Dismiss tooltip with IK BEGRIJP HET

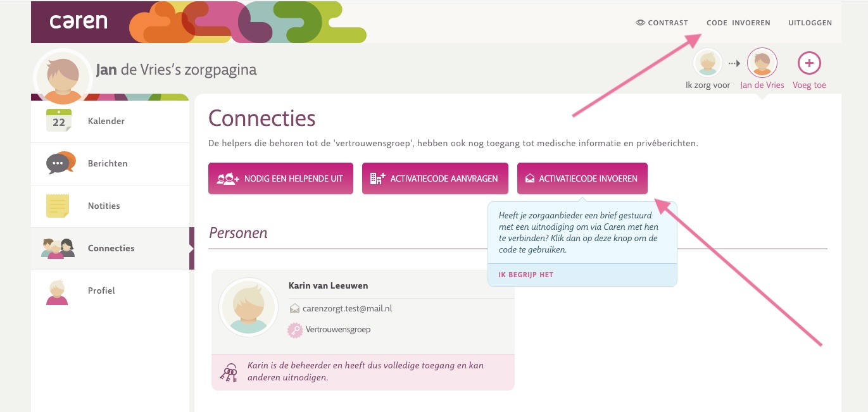[x=526, y=275]
